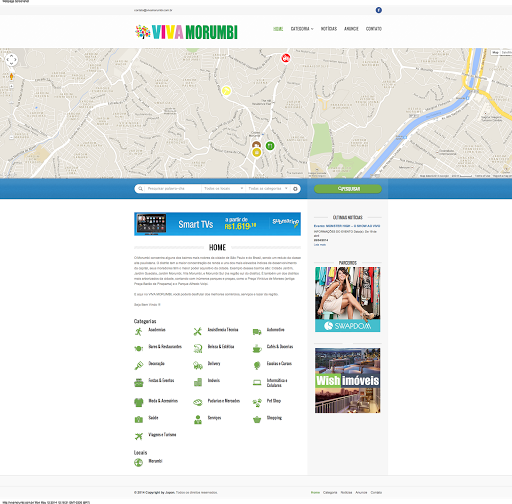Click the Shopping basket category icon
512x504 pixels.
click(257, 420)
